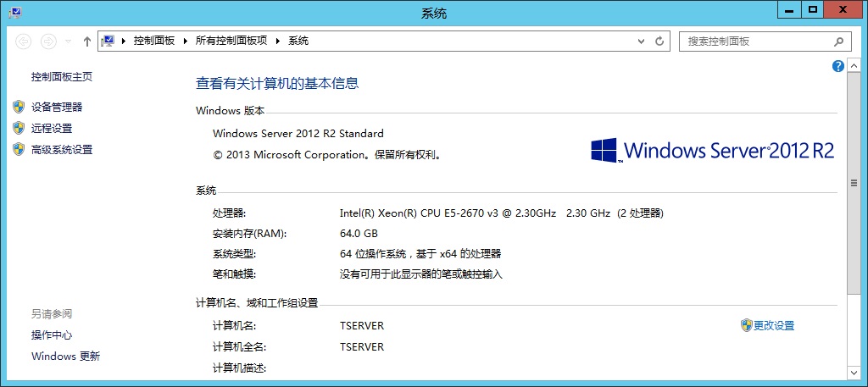Click the 计算机描述 label
868x387 pixels.
(240, 368)
